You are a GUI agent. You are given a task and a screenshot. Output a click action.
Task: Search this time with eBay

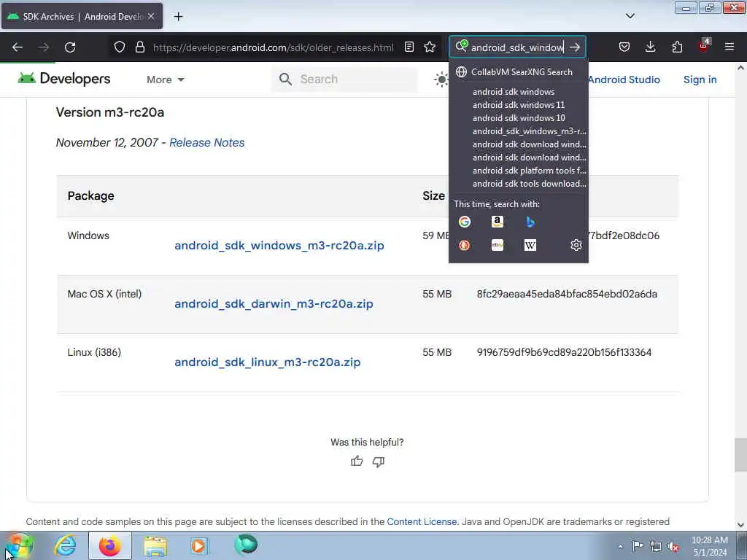(x=498, y=245)
